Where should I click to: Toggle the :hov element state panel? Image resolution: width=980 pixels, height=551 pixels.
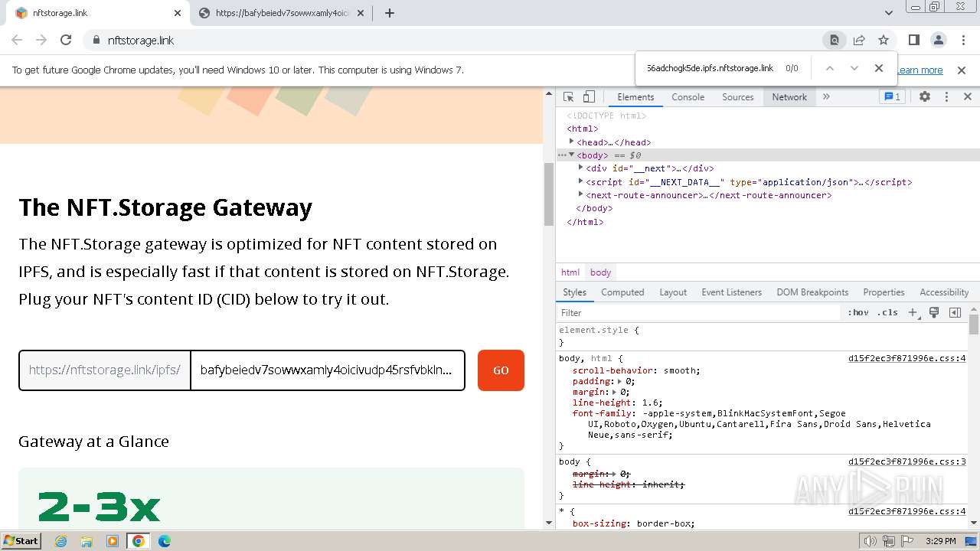click(x=858, y=312)
